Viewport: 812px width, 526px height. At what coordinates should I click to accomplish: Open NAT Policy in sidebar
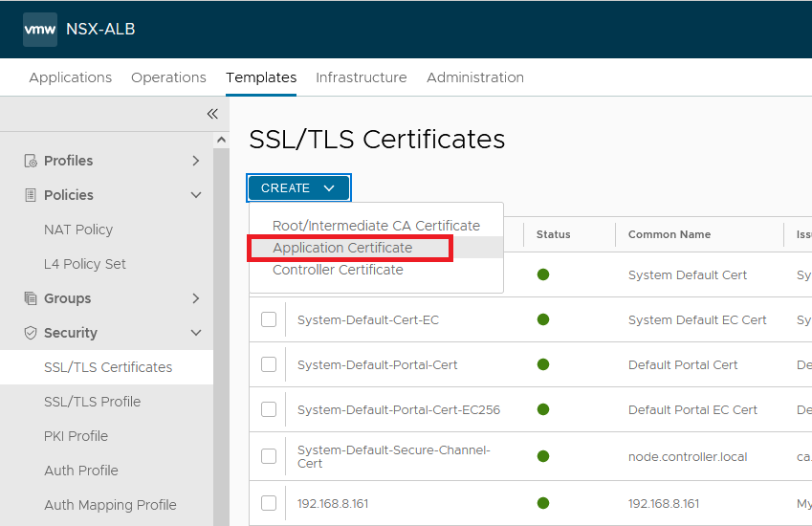tap(78, 230)
